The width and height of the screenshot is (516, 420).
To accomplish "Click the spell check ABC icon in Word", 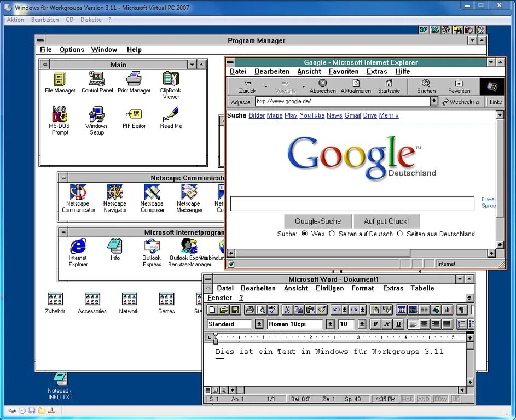I will pos(273,310).
